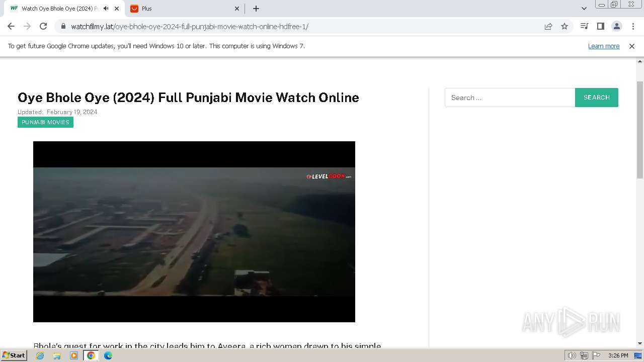Viewport: 644px width, 362px height.
Task: Close the Plus tab
Action: (237, 9)
